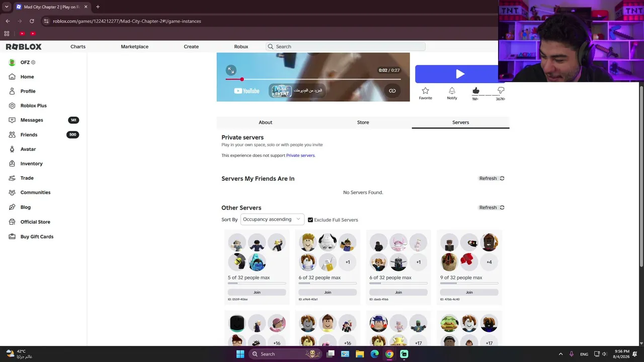644x362 pixels.
Task: Open Marketplace in the top navigation
Action: 134,47
